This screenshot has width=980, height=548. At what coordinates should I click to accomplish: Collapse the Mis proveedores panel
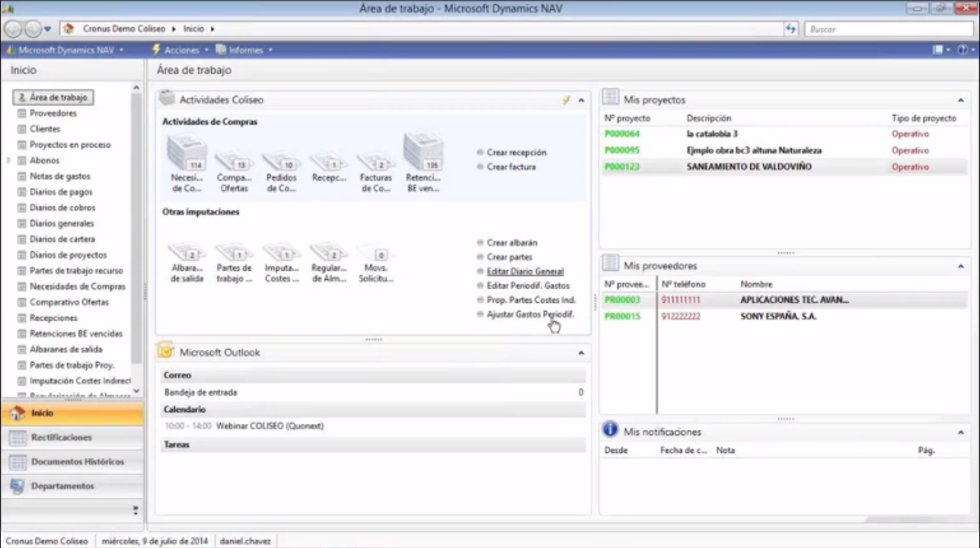click(x=961, y=266)
